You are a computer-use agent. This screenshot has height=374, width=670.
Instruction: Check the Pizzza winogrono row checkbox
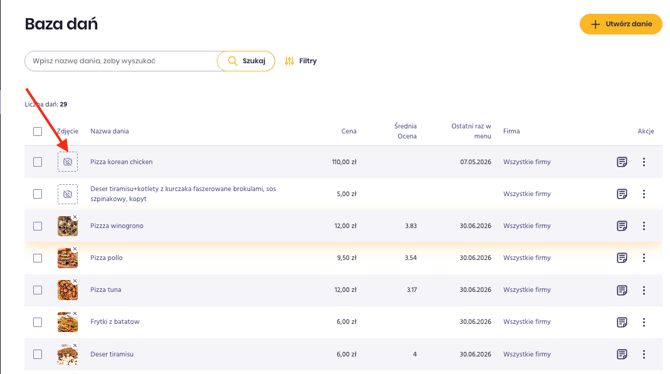tap(38, 226)
